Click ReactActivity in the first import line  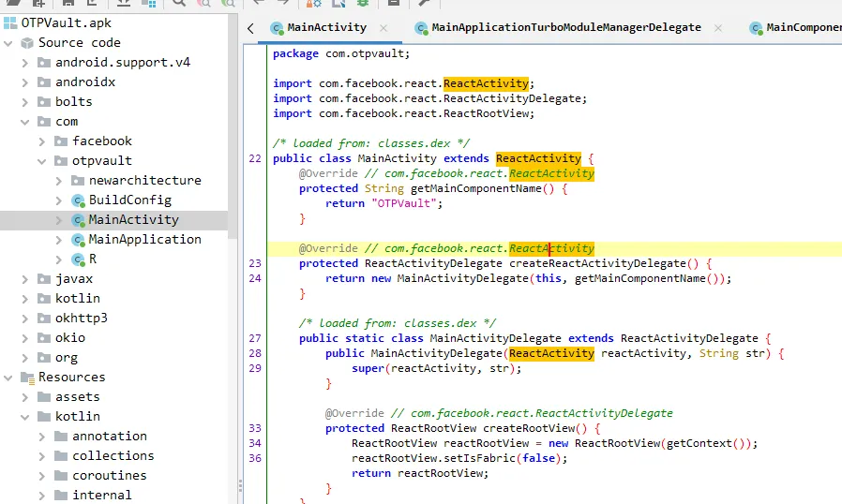486,83
